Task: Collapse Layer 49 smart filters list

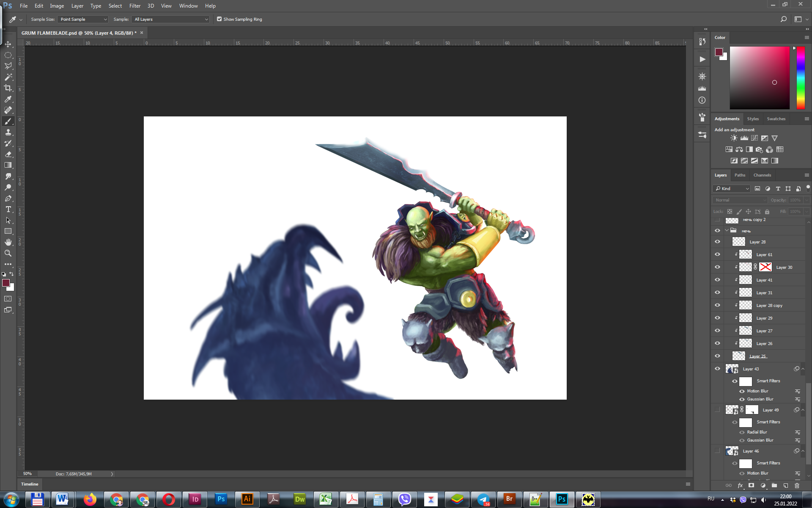Action: (803, 410)
